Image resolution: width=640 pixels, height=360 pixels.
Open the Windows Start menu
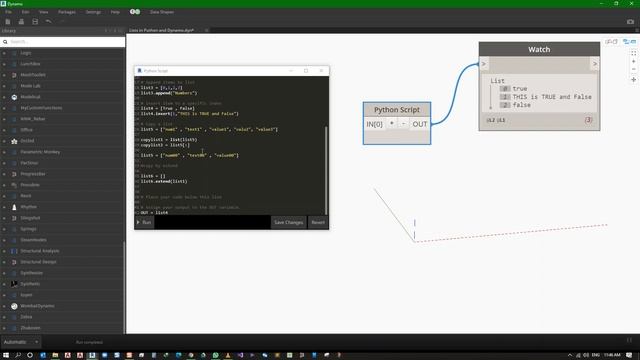tap(6, 355)
